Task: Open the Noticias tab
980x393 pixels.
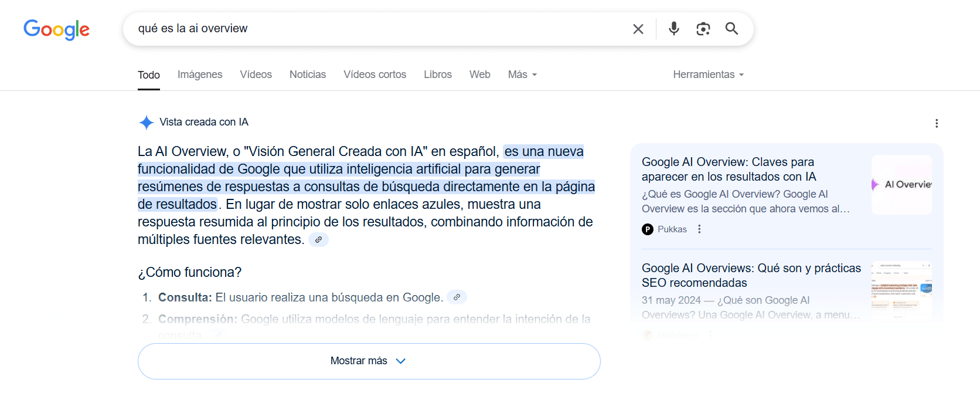Action: (308, 74)
